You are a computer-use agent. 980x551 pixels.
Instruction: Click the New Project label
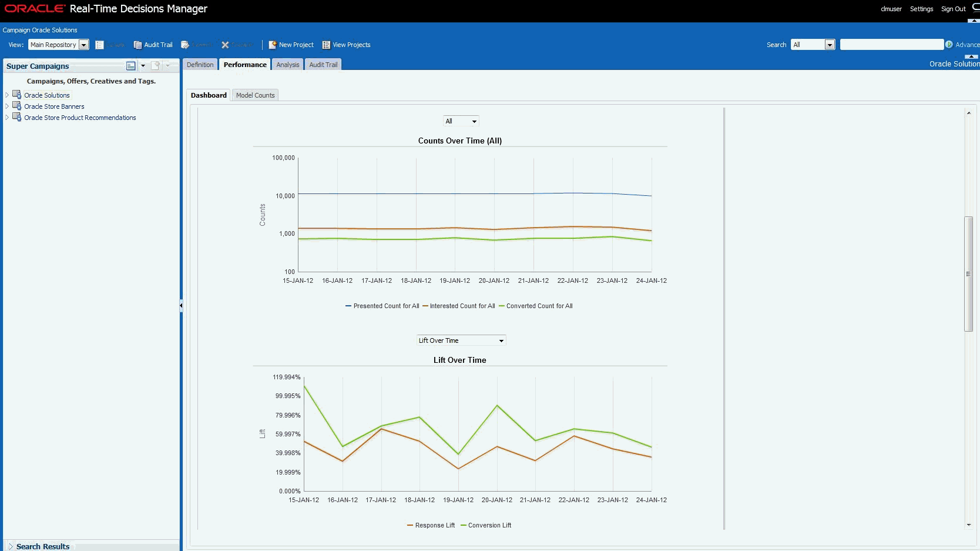tap(296, 45)
